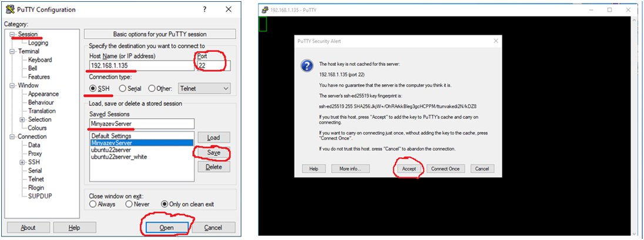
Task: Click the Host Name input field
Action: (x=142, y=65)
